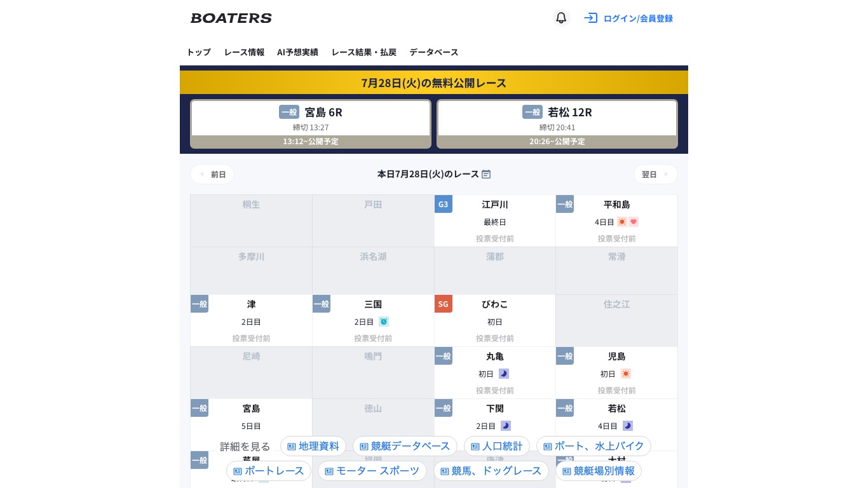Screen dimensions: 868x488
Task: Click 競艇場別情報 suggestion chip
Action: tap(599, 471)
